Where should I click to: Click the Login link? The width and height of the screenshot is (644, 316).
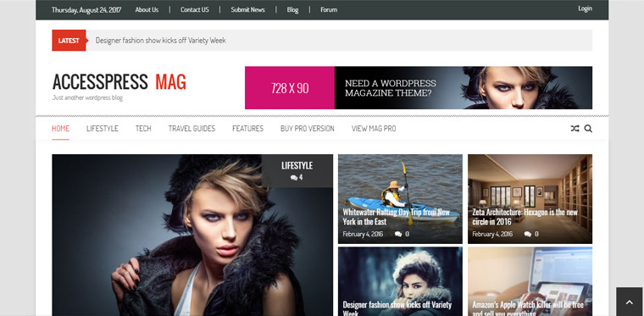pos(585,8)
